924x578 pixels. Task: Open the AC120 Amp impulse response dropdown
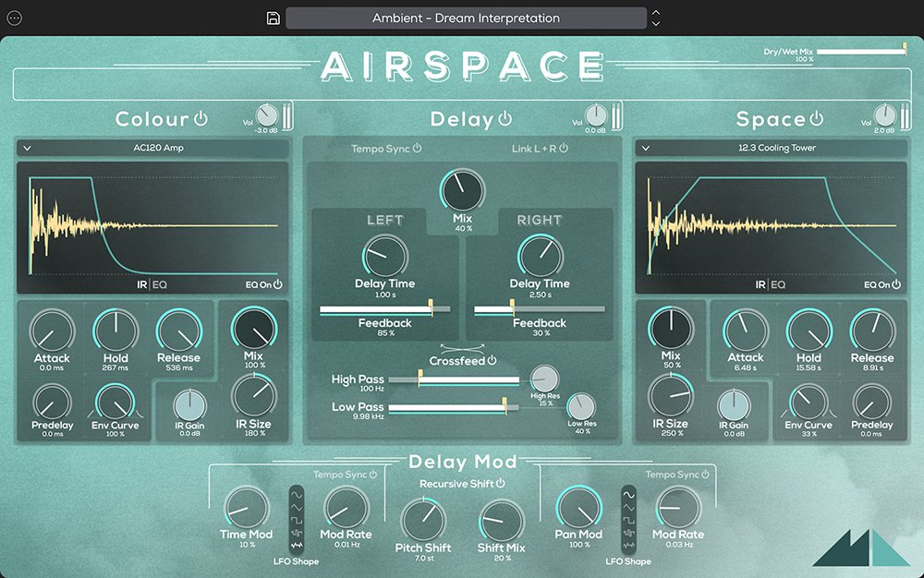154,147
